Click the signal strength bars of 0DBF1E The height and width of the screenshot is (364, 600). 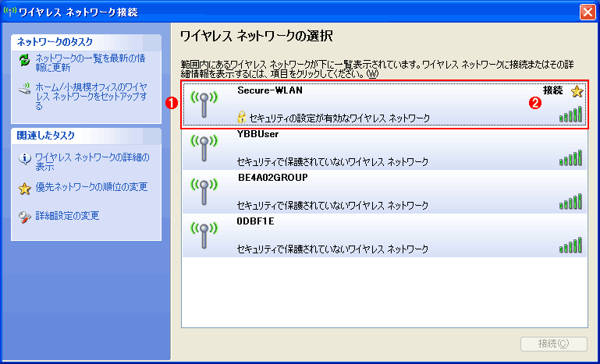click(x=570, y=245)
